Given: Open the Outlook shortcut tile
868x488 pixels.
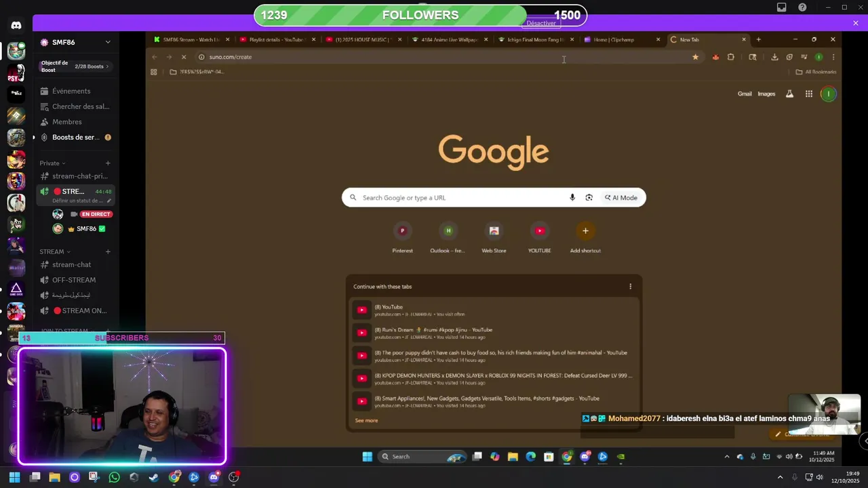Looking at the screenshot, I should point(448,237).
